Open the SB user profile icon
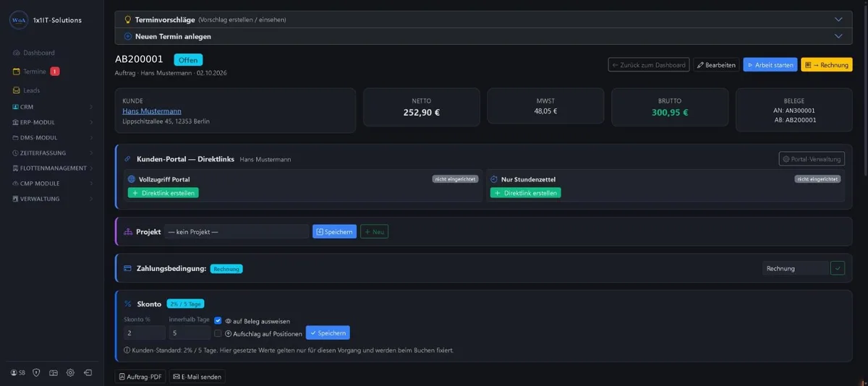The width and height of the screenshot is (868, 386). (x=18, y=372)
